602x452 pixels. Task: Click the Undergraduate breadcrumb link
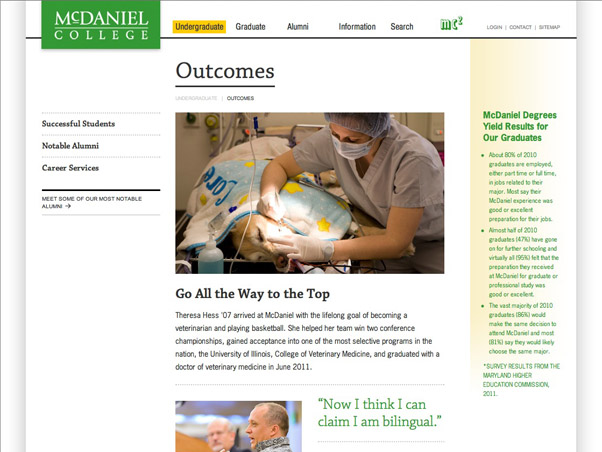click(196, 98)
